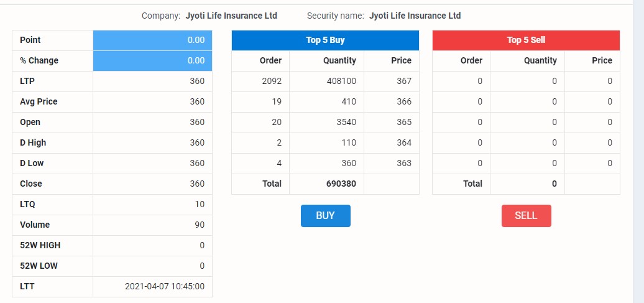Click the Point value 0.00
The image size is (644, 303).
196,40
